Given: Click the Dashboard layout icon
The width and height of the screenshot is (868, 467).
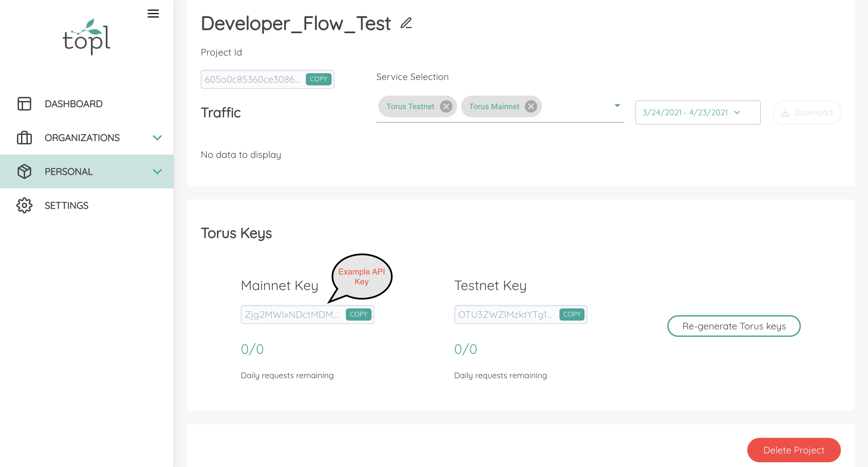Looking at the screenshot, I should coord(24,104).
